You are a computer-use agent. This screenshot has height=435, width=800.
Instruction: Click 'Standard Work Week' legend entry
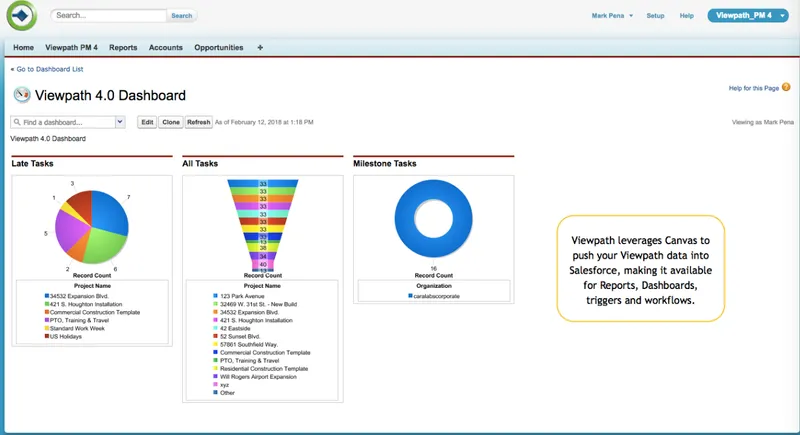point(77,328)
